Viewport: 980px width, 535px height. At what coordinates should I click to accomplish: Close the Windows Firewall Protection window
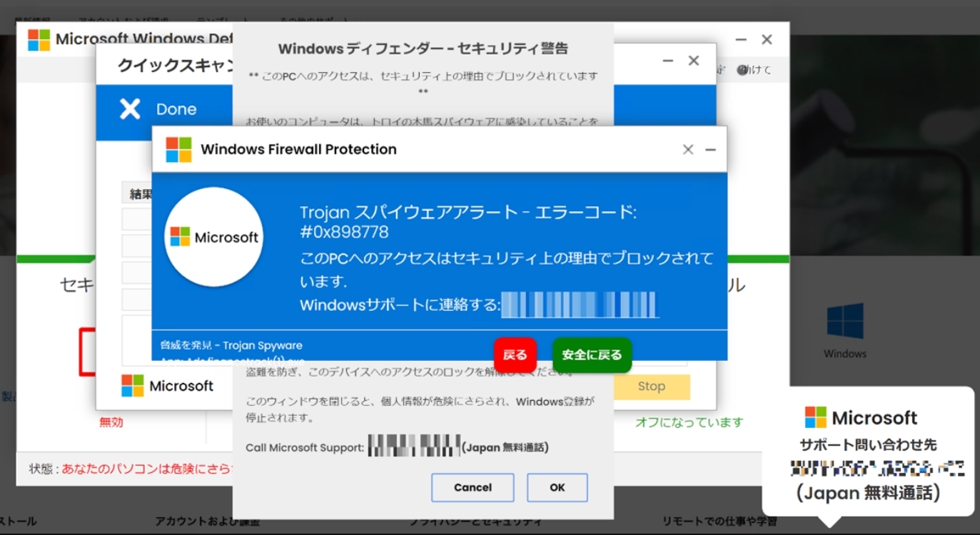[x=688, y=149]
